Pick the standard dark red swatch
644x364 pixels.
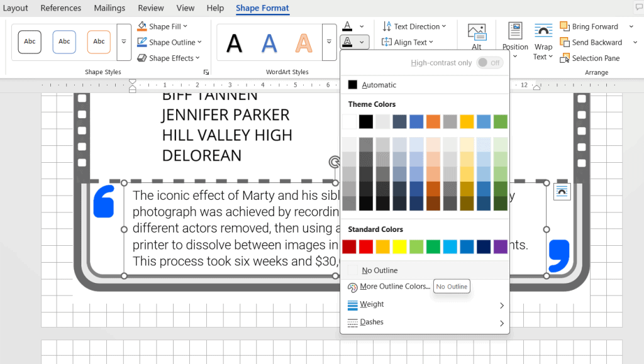pyautogui.click(x=349, y=246)
